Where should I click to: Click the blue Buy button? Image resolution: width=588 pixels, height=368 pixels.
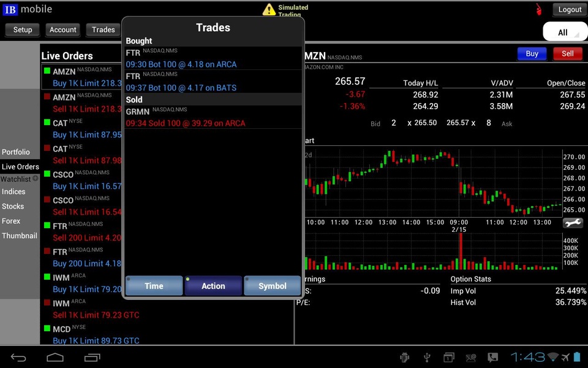point(532,54)
